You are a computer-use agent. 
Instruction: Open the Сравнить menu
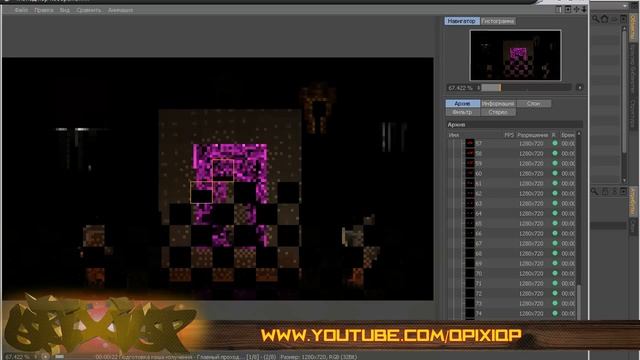[89, 10]
